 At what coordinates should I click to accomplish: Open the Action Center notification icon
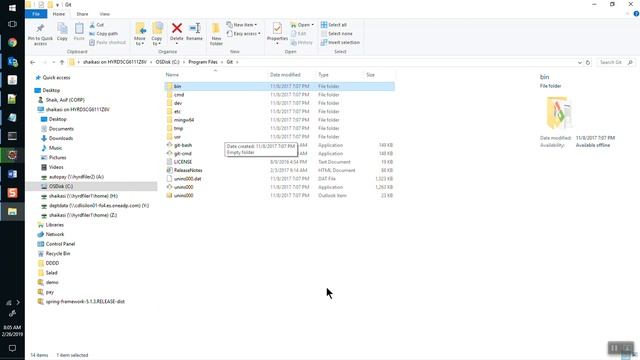point(12,348)
